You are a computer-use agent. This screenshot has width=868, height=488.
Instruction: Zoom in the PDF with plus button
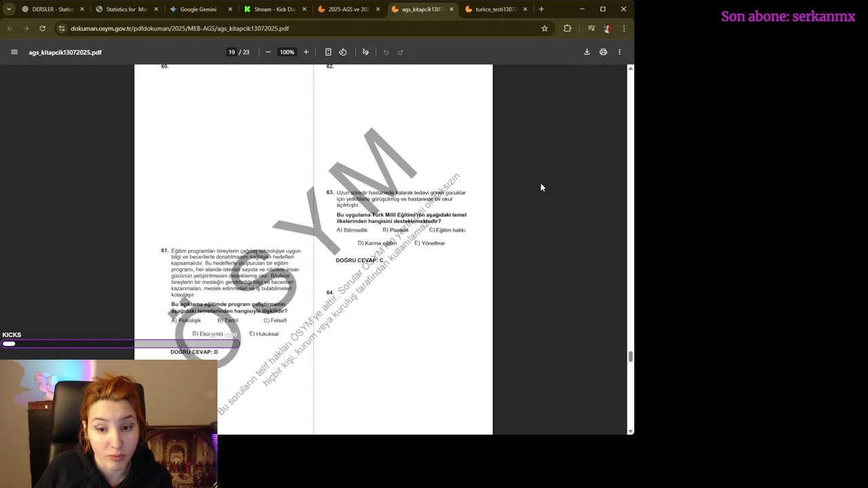(x=306, y=52)
